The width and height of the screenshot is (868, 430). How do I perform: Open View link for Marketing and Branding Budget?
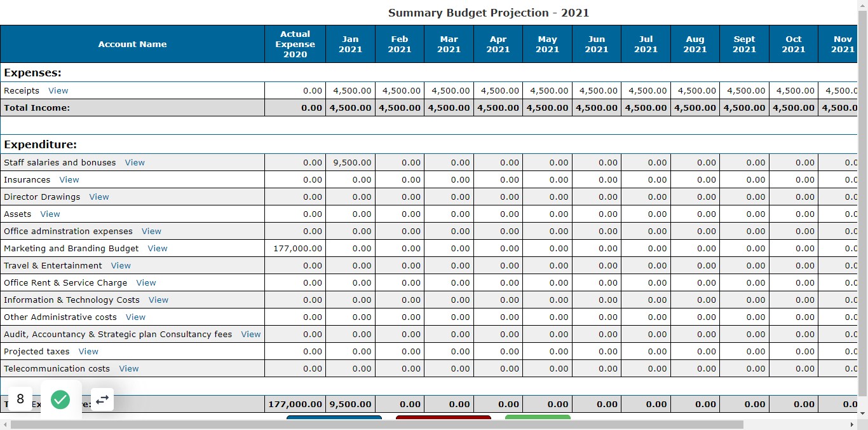tap(158, 249)
